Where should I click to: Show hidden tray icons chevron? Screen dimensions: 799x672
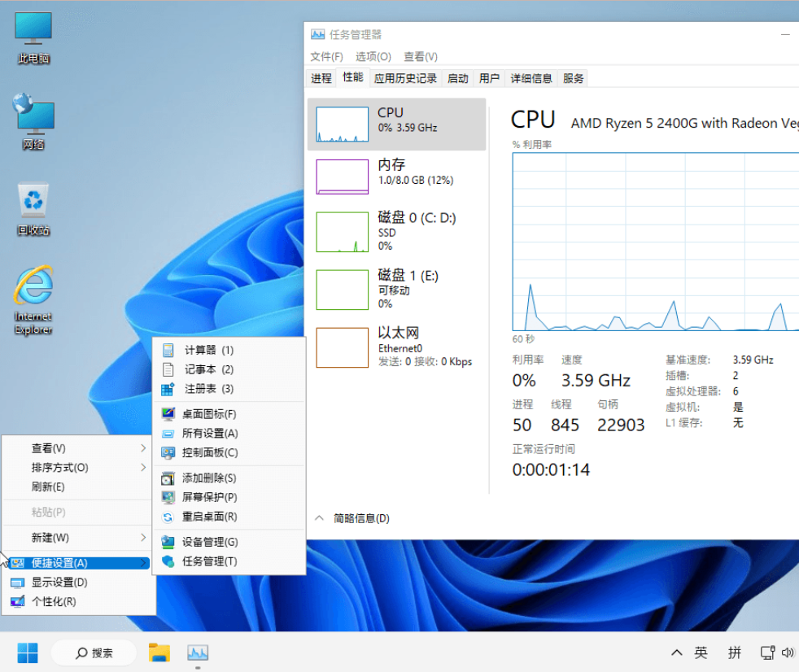click(677, 652)
